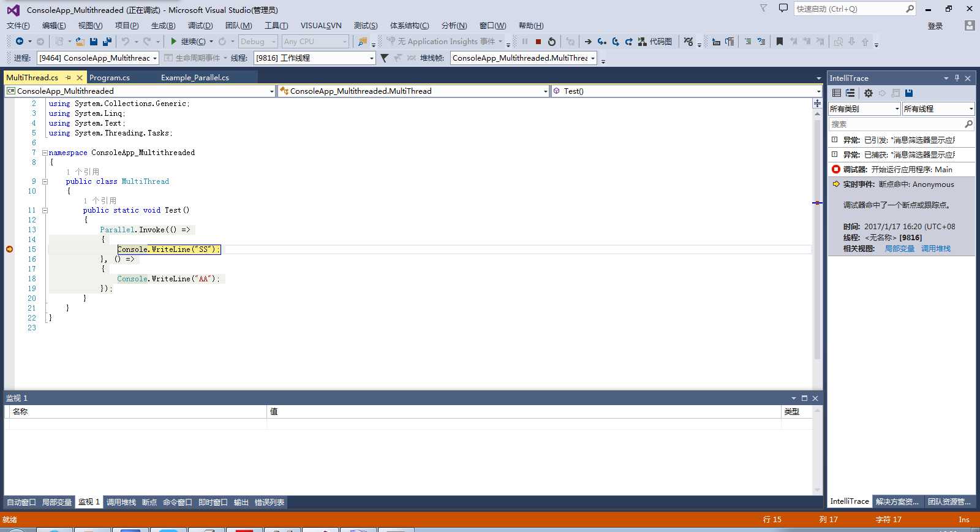Click the Show Next Statement arrow icon
Image resolution: width=980 pixels, height=532 pixels.
point(588,42)
